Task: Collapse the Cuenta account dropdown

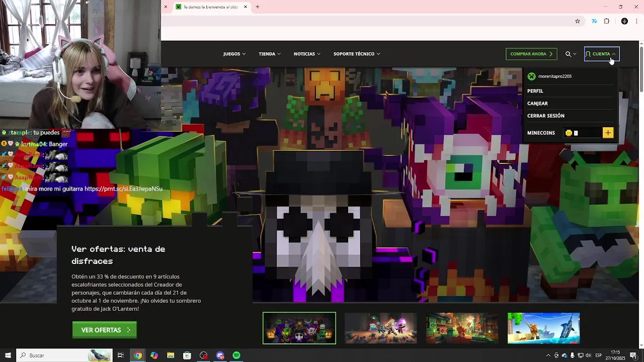Action: pyautogui.click(x=601, y=54)
